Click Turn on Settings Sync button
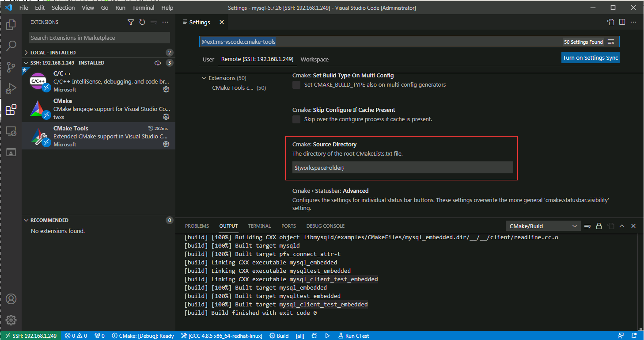This screenshot has height=340, width=644. (x=591, y=58)
